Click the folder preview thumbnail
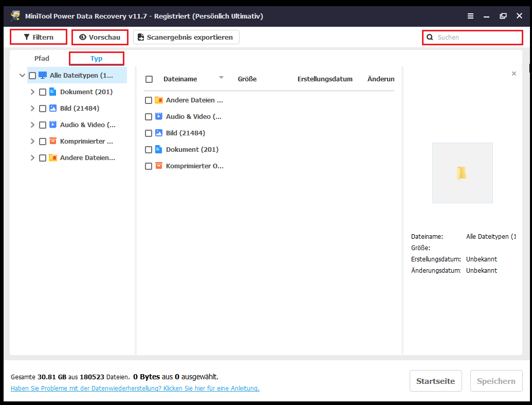532x405 pixels. [463, 173]
